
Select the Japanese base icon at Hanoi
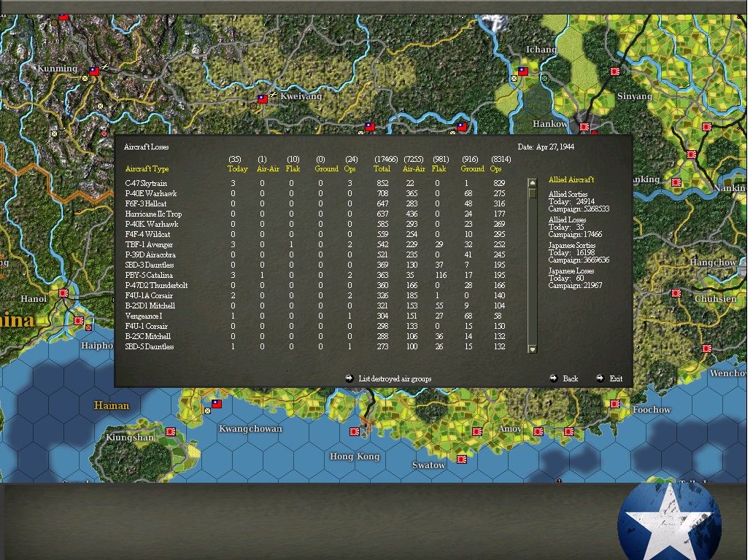pyautogui.click(x=63, y=292)
